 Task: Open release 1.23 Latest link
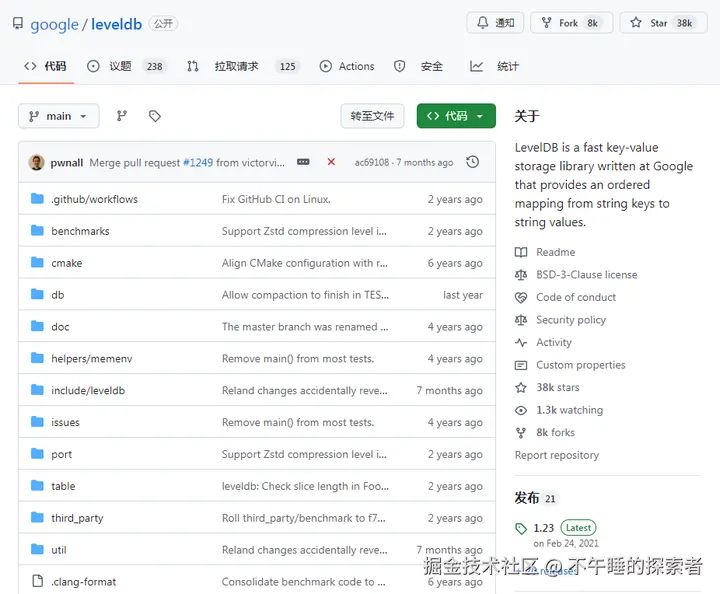[x=565, y=528]
